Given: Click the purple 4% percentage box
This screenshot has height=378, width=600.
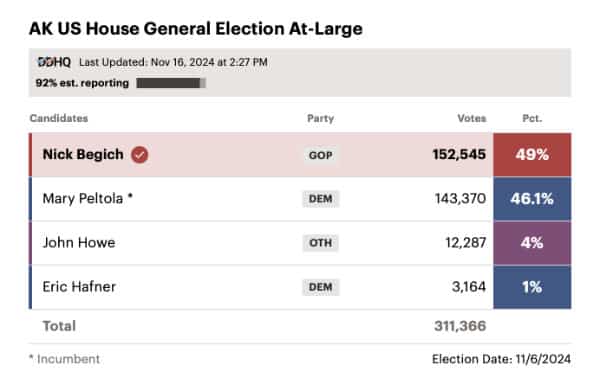Looking at the screenshot, I should pyautogui.click(x=532, y=243).
